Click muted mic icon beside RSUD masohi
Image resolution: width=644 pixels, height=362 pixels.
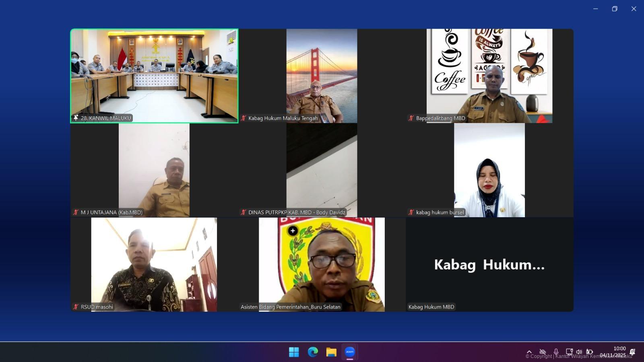click(76, 307)
